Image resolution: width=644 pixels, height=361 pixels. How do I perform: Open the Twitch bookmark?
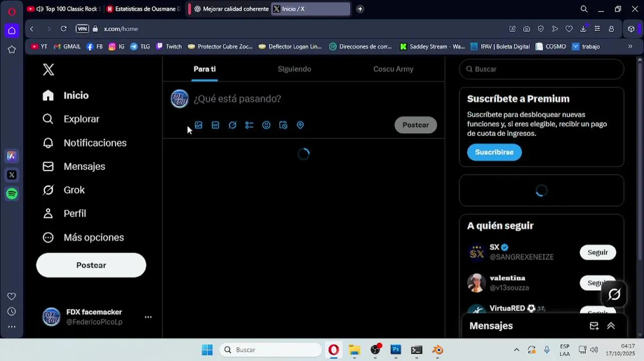[x=169, y=47]
